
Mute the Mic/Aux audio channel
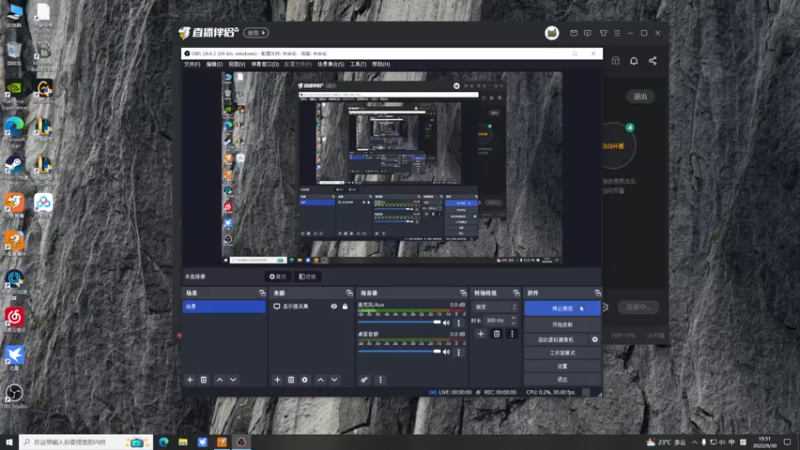[446, 322]
